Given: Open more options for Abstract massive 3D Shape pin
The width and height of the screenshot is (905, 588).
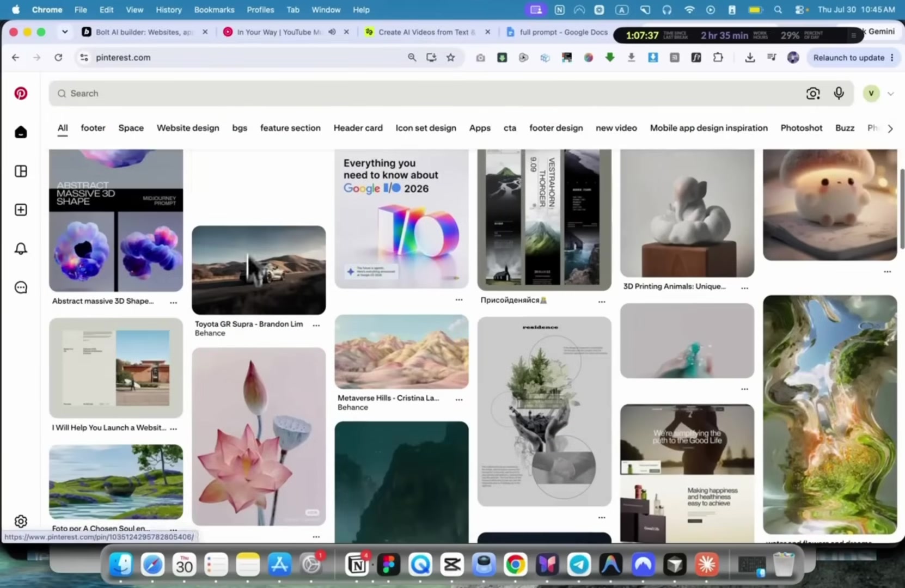Looking at the screenshot, I should click(x=174, y=302).
